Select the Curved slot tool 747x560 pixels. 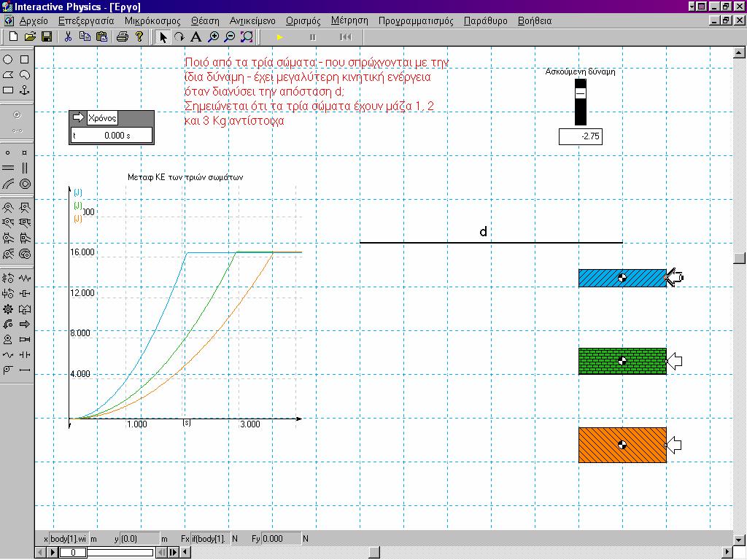[8, 184]
